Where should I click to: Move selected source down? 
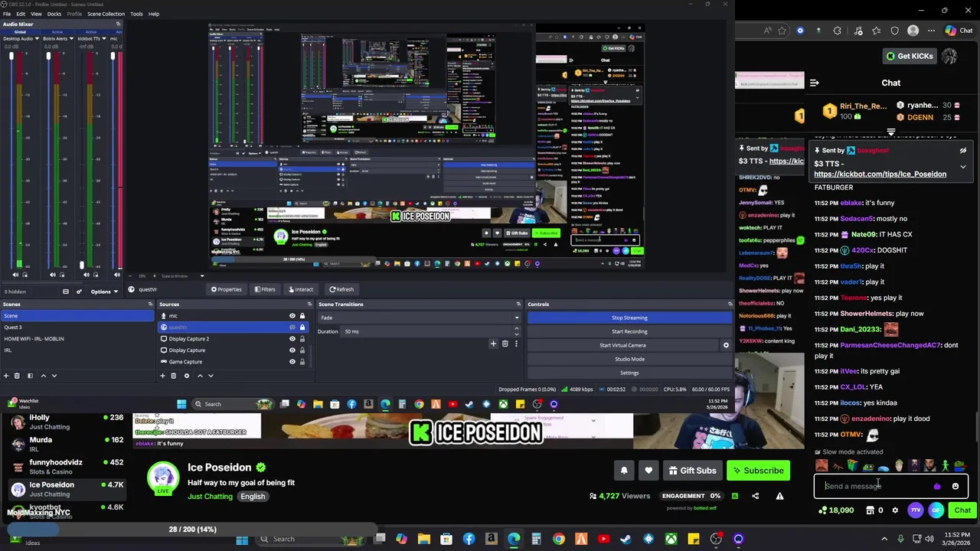tap(211, 376)
